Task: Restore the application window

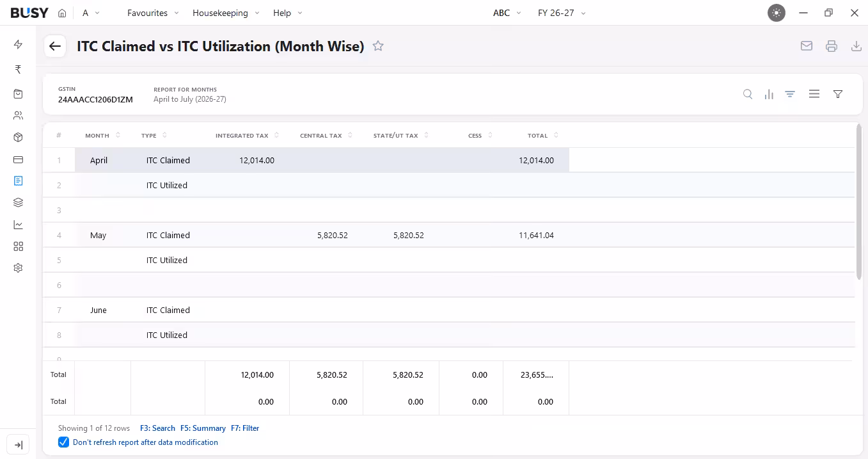Action: (828, 13)
